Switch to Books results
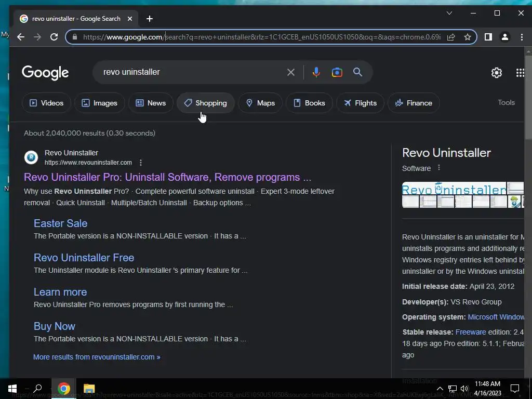 pyautogui.click(x=309, y=103)
